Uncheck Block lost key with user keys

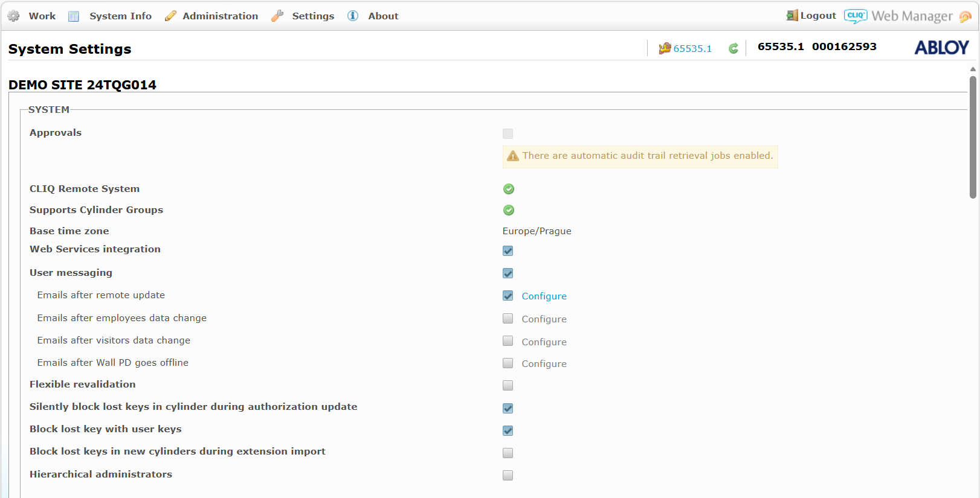(x=508, y=430)
